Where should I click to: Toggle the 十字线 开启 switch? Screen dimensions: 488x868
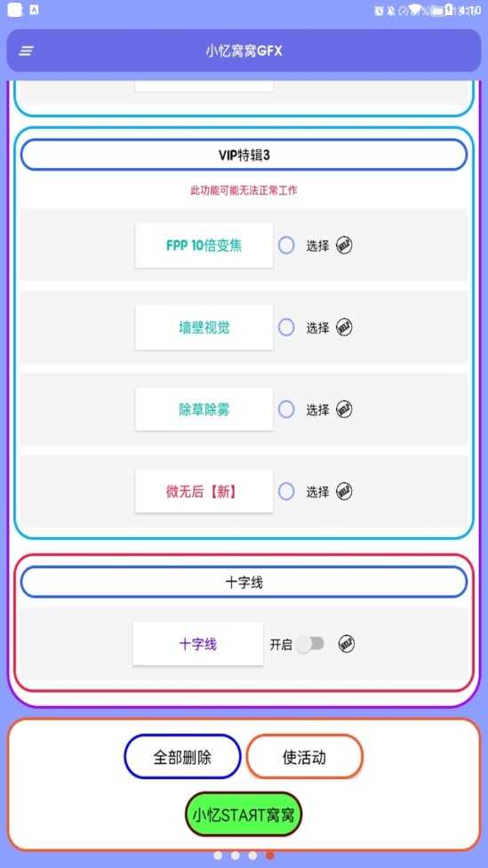point(309,644)
